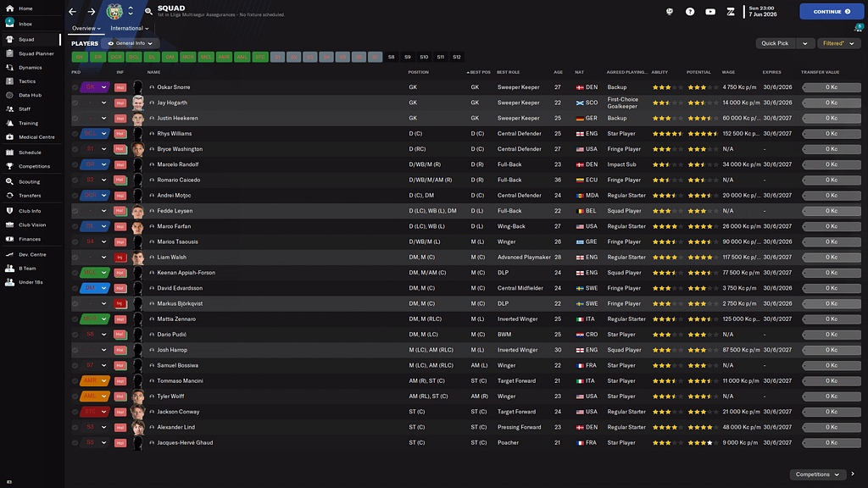Expand the Quick Pick arrow dropdown
868x488 pixels.
pyautogui.click(x=804, y=43)
